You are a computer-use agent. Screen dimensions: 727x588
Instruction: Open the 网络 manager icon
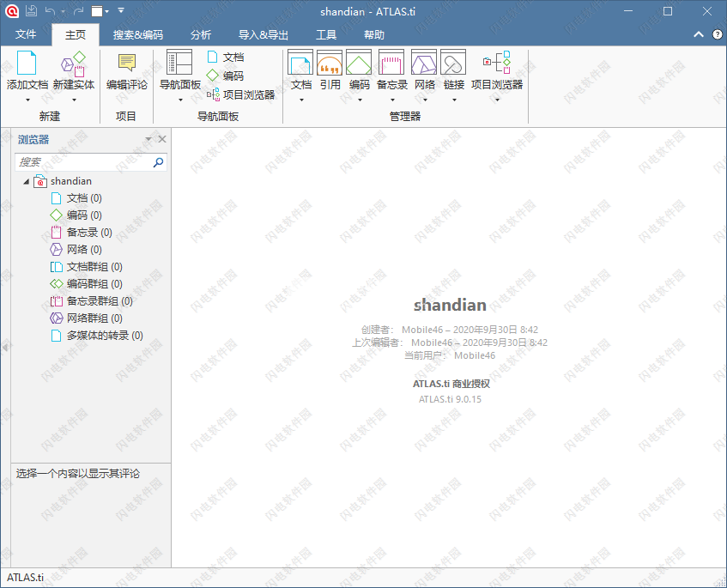click(424, 62)
